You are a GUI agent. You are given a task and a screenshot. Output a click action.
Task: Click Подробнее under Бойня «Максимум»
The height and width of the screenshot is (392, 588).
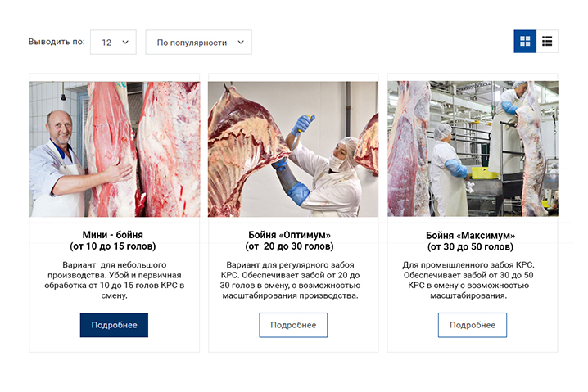(x=473, y=325)
